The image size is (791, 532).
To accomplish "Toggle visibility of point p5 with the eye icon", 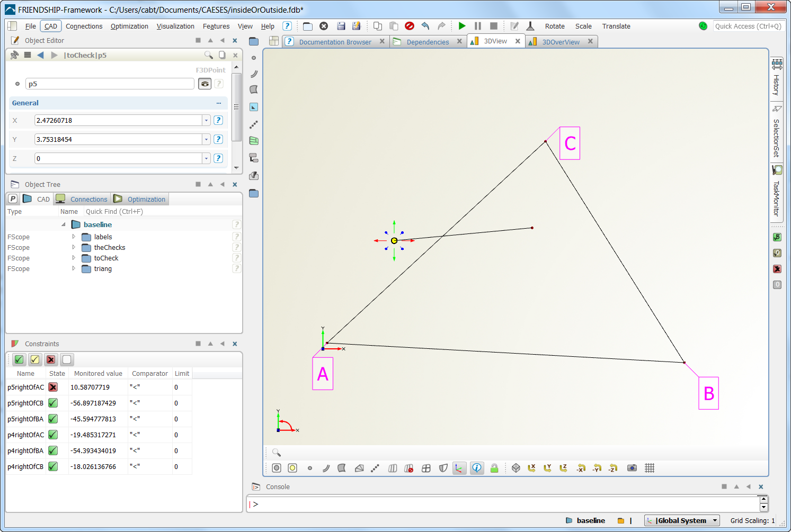I will pos(205,84).
